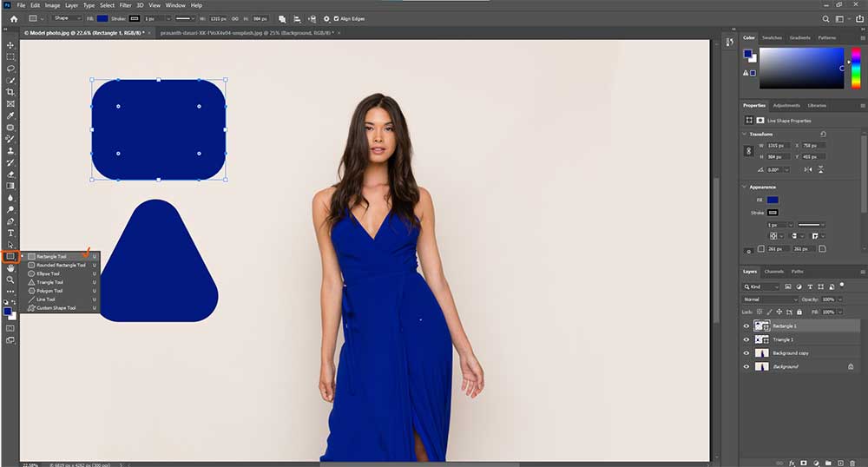Click the flip horizontal icon in Transform

coord(808,169)
